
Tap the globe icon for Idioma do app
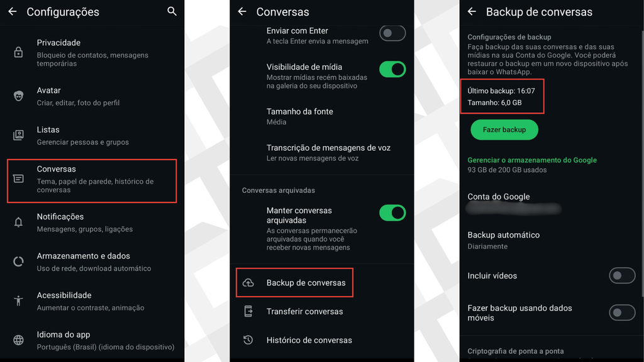point(18,340)
